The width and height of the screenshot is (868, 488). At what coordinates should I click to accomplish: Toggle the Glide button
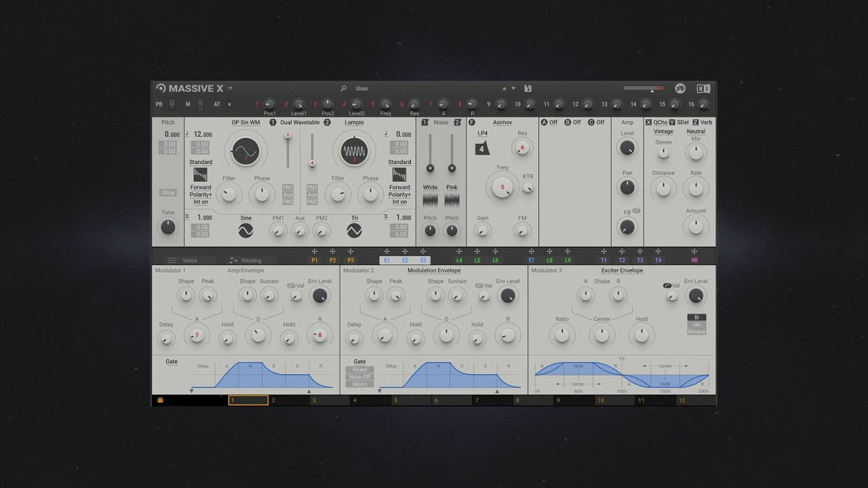(167, 192)
